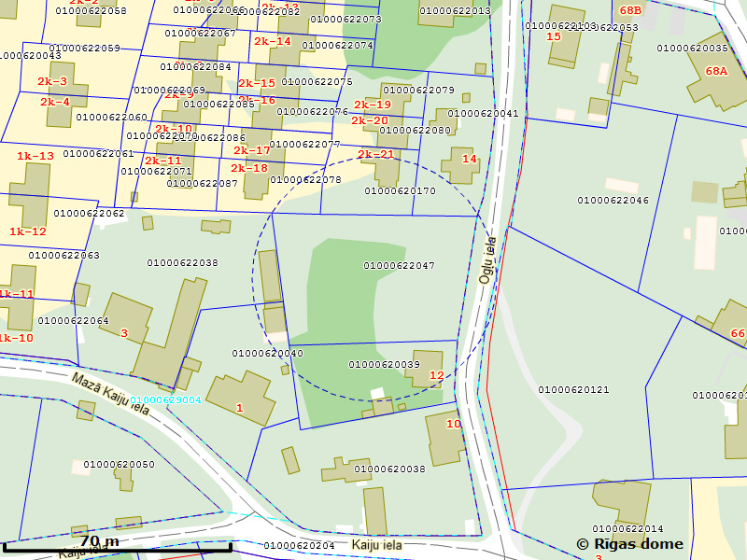
Task: Click building number 10
Action: (x=454, y=425)
